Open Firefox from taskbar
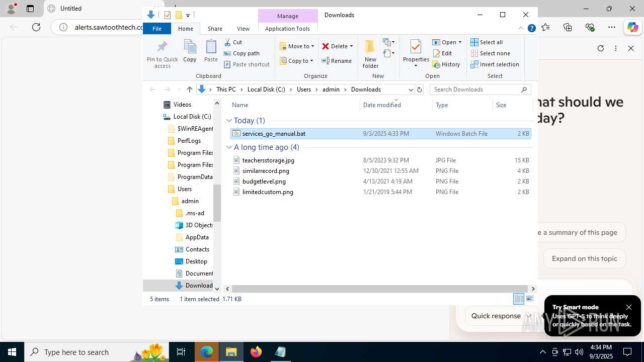This screenshot has height=362, width=644. (x=256, y=352)
